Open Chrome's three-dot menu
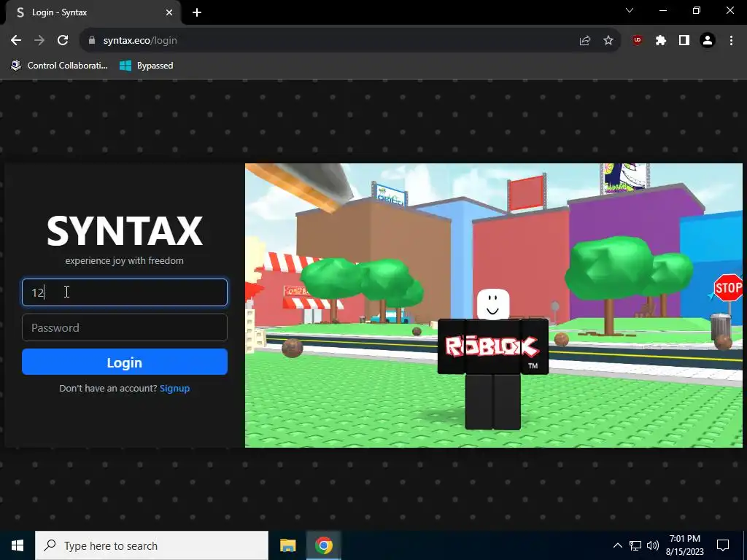 (x=731, y=41)
